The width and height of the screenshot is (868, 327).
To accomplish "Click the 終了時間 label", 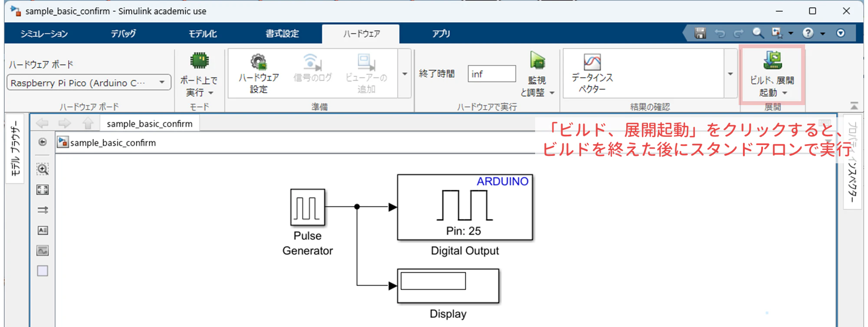I will coord(437,74).
